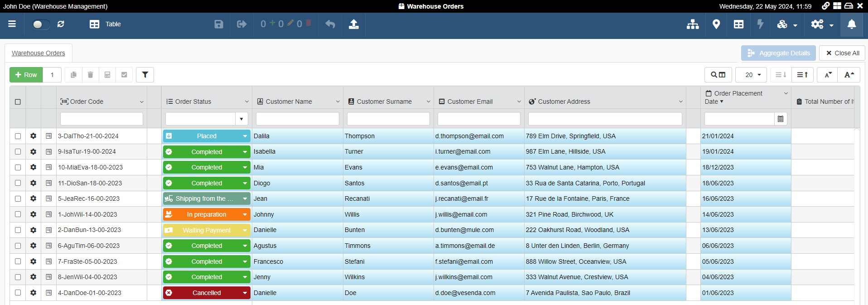Screen dimensions: 868x305
Task: Open the Order Status filter dropdown
Action: pyautogui.click(x=241, y=119)
